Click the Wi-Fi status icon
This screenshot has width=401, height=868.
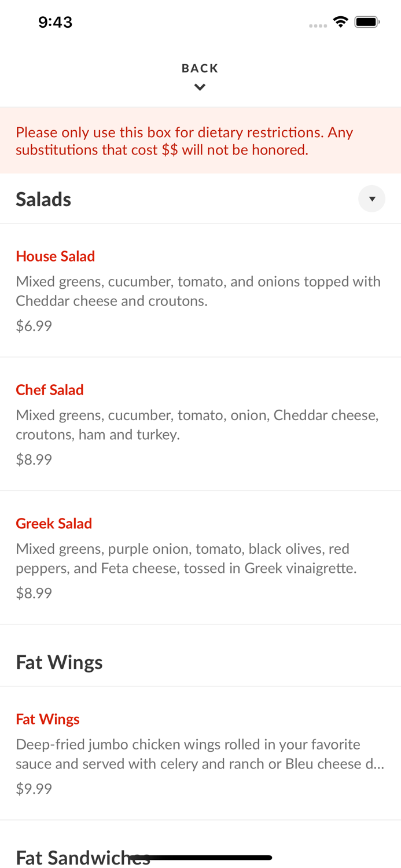(340, 22)
